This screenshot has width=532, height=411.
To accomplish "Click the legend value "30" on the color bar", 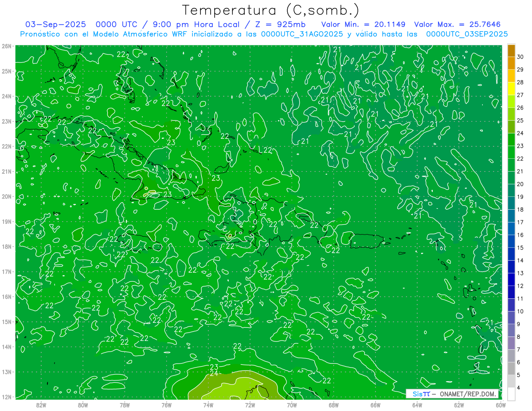I will (520, 56).
